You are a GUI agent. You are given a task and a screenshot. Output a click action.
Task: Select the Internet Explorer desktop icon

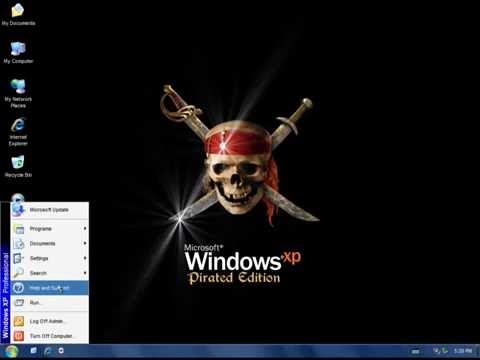(x=18, y=132)
